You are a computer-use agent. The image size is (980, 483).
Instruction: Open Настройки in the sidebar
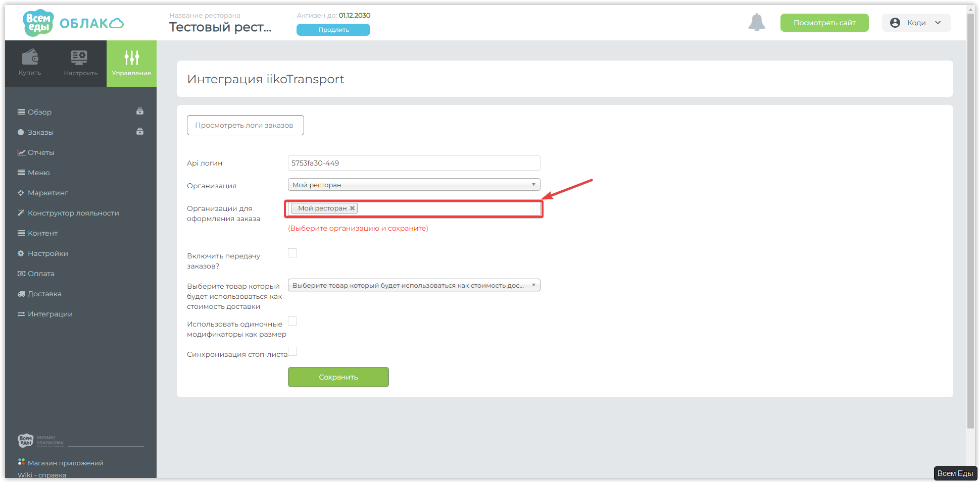pyautogui.click(x=48, y=253)
